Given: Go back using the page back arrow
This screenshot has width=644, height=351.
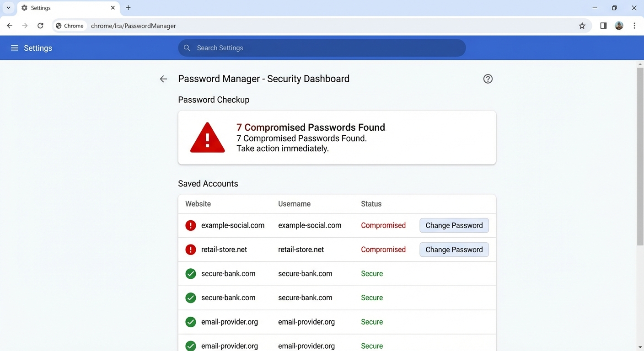Looking at the screenshot, I should click(163, 79).
